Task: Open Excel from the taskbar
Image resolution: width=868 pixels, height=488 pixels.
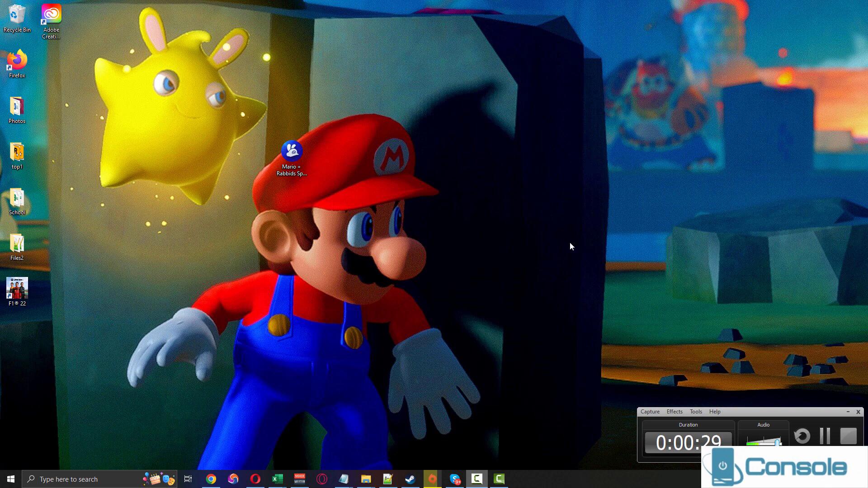Action: 278,479
